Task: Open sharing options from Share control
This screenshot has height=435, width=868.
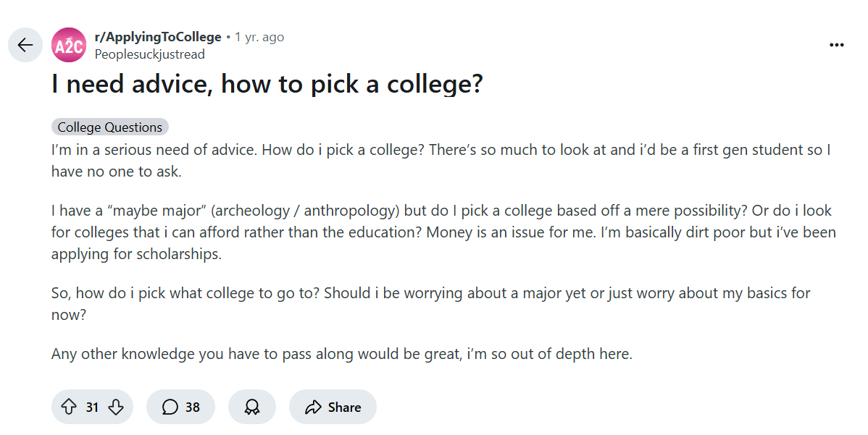Action: click(332, 407)
